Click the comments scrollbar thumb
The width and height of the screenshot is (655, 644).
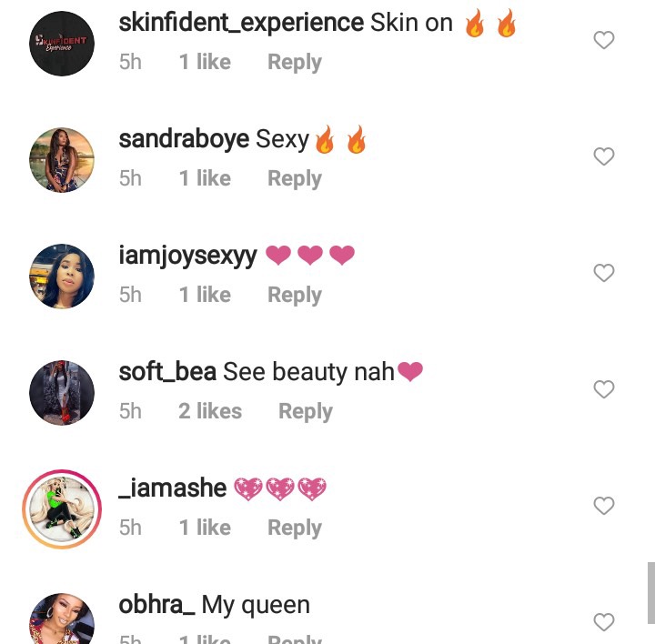coord(651,593)
